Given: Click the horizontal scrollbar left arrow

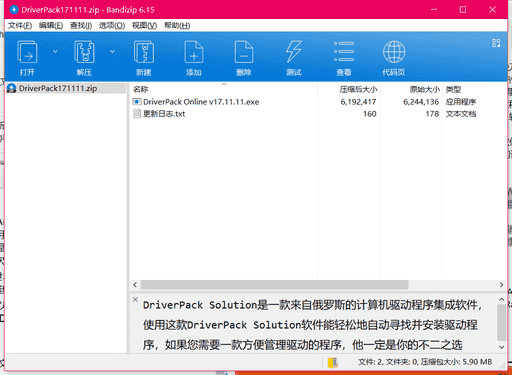Looking at the screenshot, I should [x=135, y=285].
